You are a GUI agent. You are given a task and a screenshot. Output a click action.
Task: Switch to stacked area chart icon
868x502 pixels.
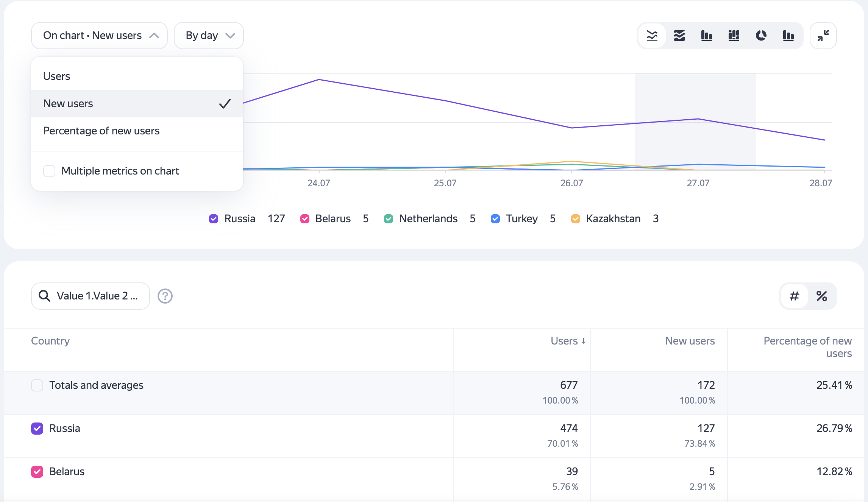pyautogui.click(x=679, y=36)
